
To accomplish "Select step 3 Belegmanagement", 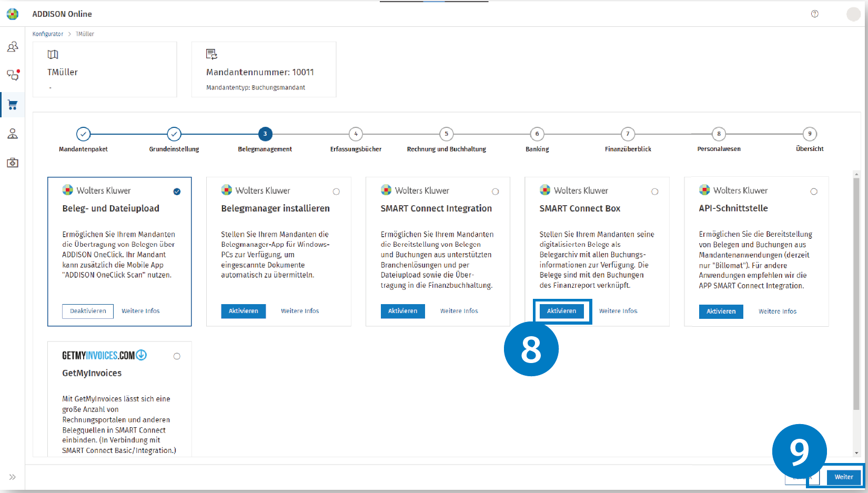I will pyautogui.click(x=265, y=134).
